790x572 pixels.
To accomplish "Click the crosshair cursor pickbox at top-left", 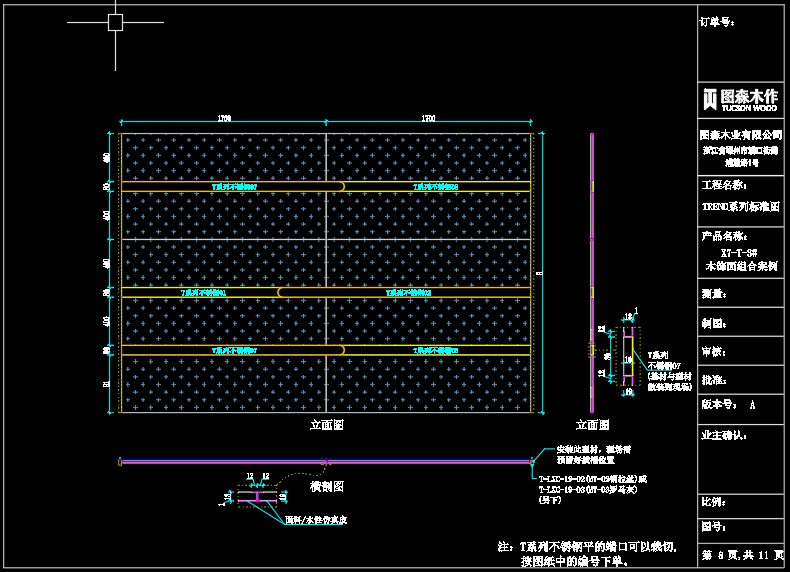I will pos(115,22).
